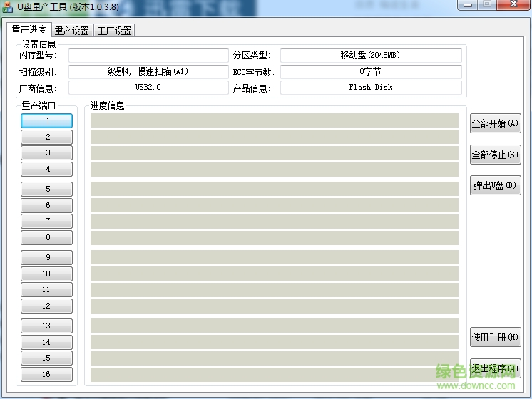Click port button 7
The width and height of the screenshot is (532, 399).
[x=47, y=222]
